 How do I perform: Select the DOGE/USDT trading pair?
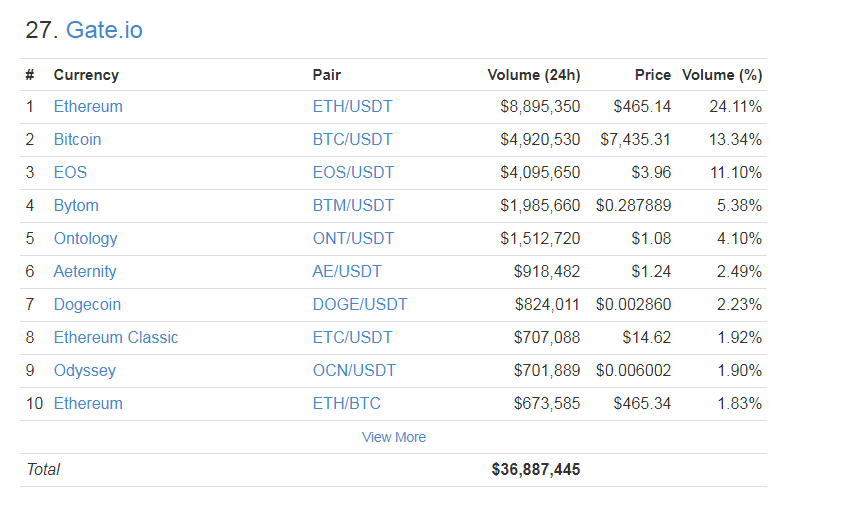point(360,304)
